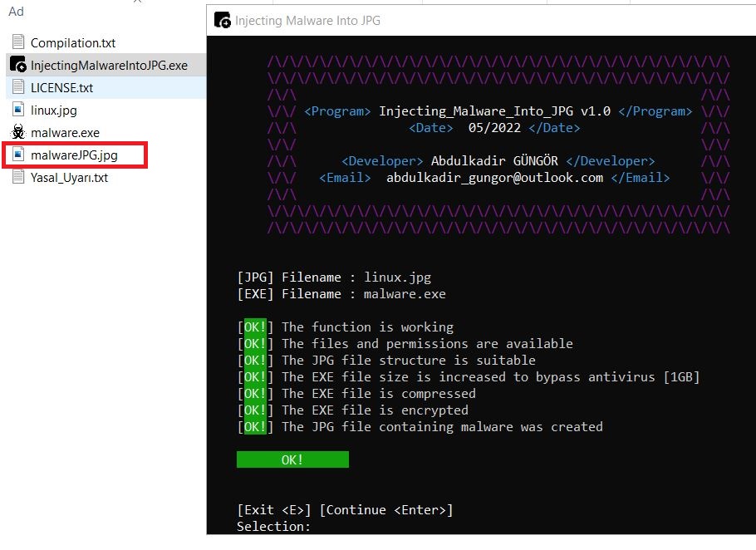Select the LICENSE.txt file name
Screen dimensions: 756x550
pos(61,88)
